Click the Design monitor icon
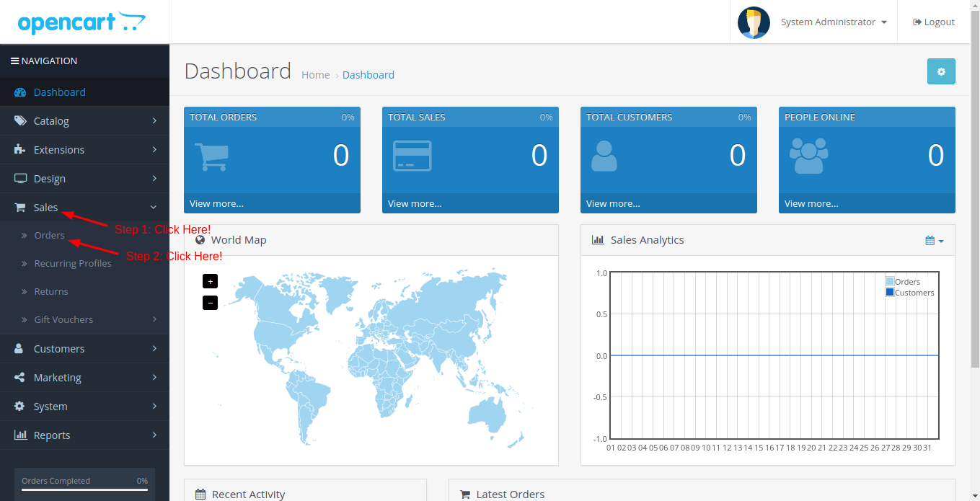 pyautogui.click(x=20, y=179)
